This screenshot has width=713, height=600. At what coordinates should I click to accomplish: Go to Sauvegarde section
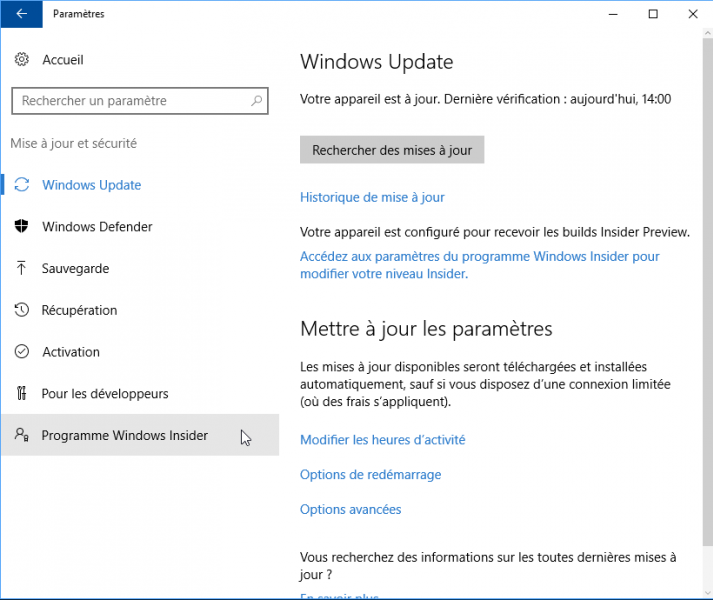click(139, 268)
